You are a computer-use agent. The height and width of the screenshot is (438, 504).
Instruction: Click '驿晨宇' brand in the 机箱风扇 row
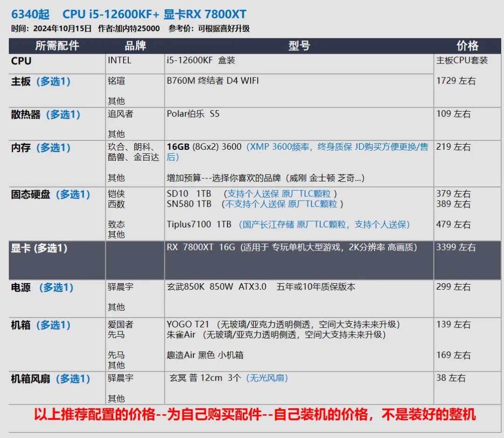click(120, 378)
